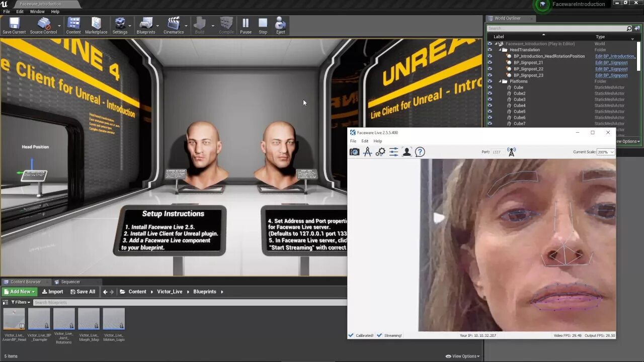Open the Cinematics toolbar icon

pos(174,26)
